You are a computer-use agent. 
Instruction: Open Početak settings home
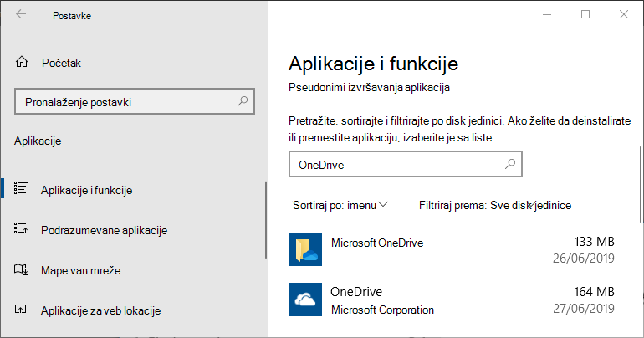click(x=61, y=63)
